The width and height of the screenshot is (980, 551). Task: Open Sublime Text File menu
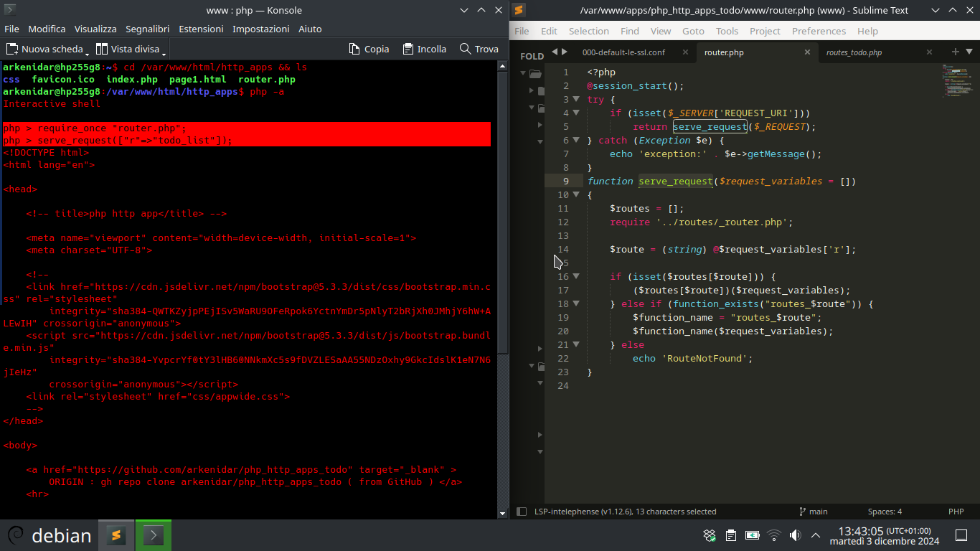(522, 31)
